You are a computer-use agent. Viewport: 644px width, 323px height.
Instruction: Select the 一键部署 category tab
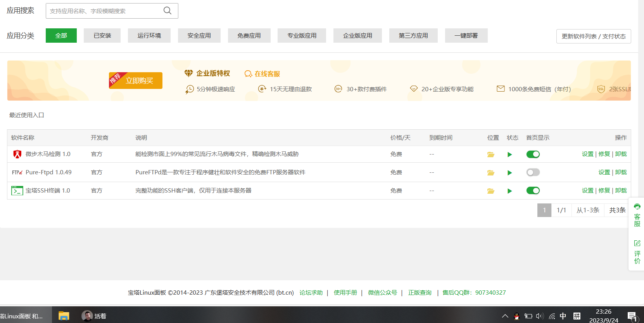466,35
